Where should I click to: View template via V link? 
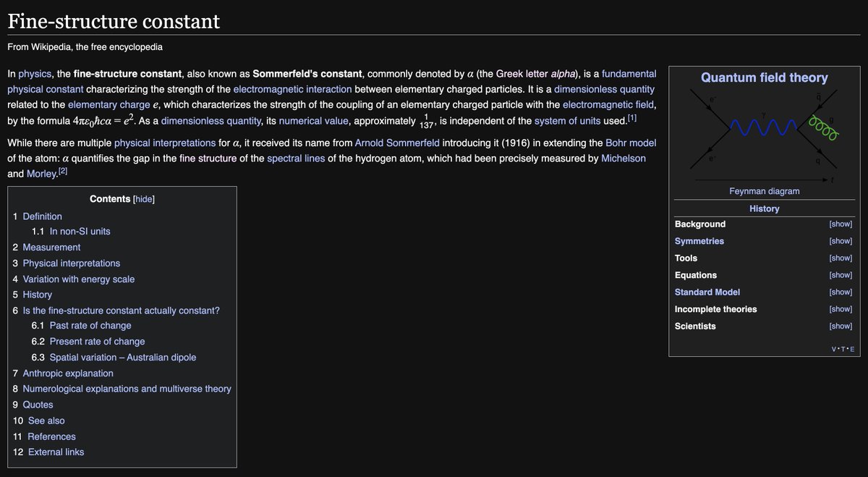pyautogui.click(x=835, y=350)
